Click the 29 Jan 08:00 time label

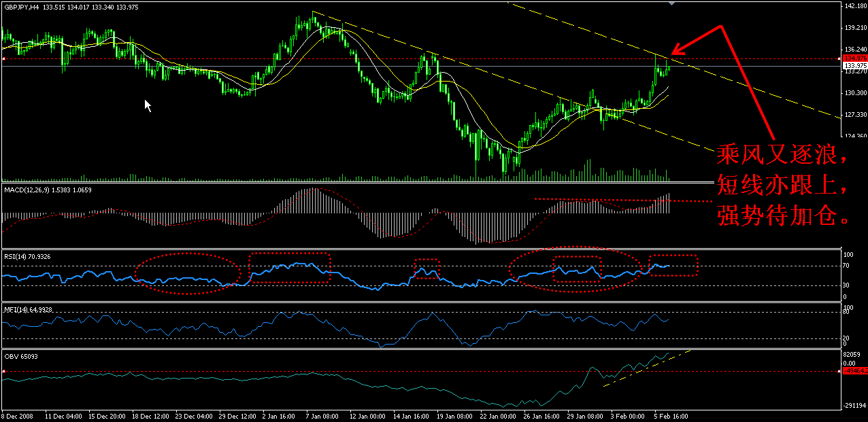[584, 415]
